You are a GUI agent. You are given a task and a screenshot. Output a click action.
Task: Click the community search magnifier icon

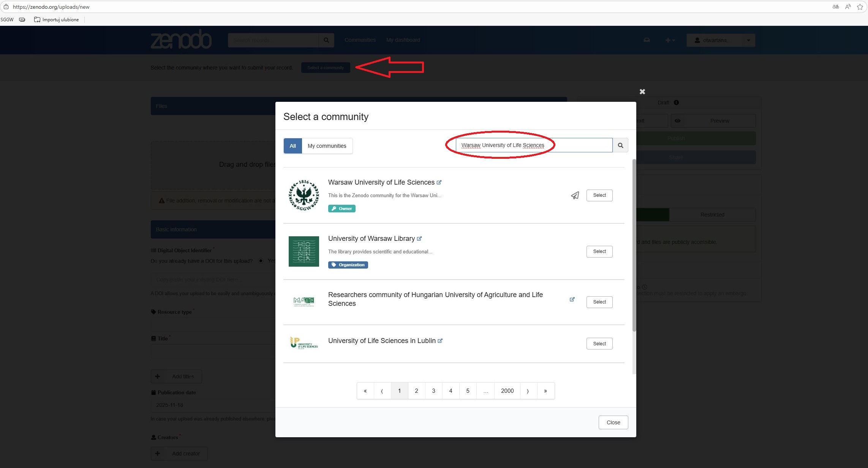pos(620,145)
